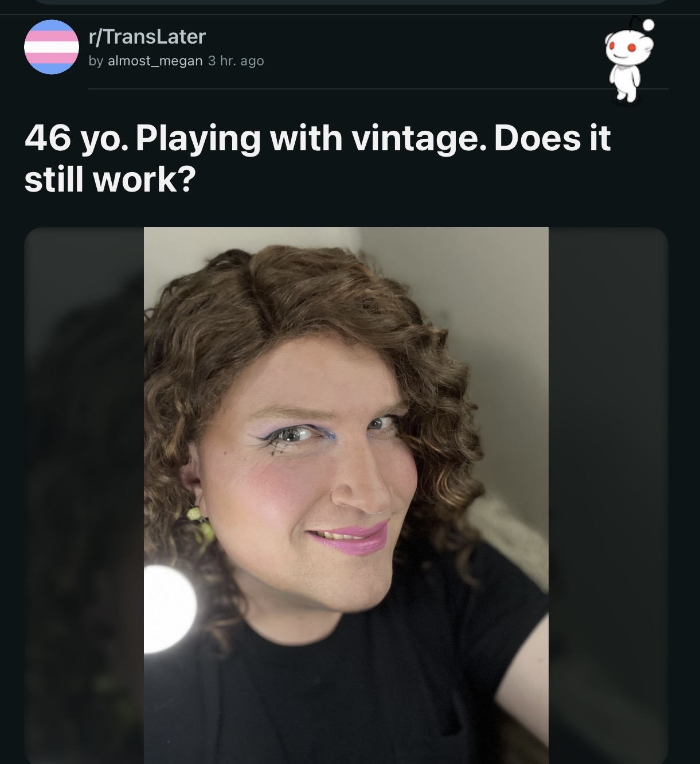This screenshot has width=700, height=764.
Task: Tap the blurred right margin of the image
Action: pos(608,496)
